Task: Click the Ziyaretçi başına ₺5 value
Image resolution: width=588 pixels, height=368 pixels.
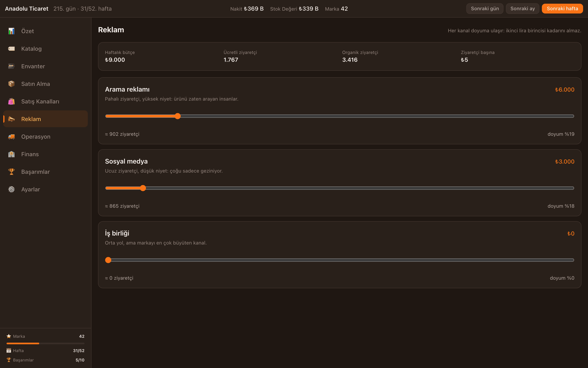Action: (464, 60)
